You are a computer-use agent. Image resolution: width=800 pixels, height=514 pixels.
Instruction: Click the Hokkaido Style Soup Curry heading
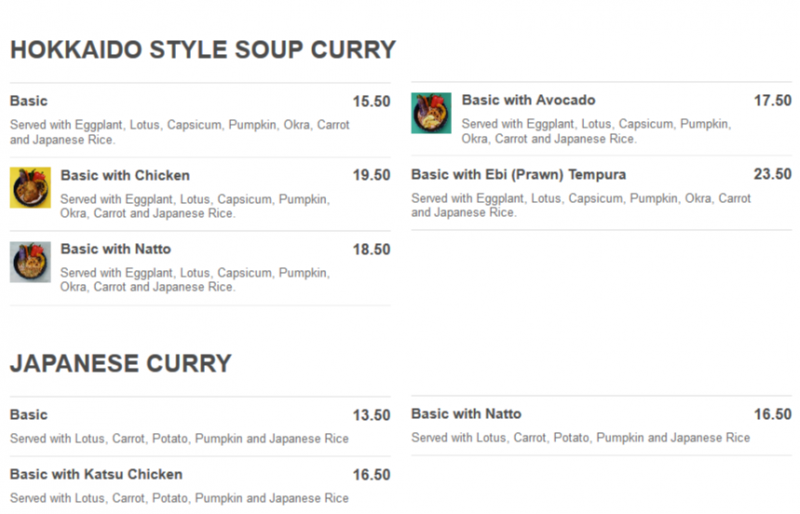click(203, 50)
